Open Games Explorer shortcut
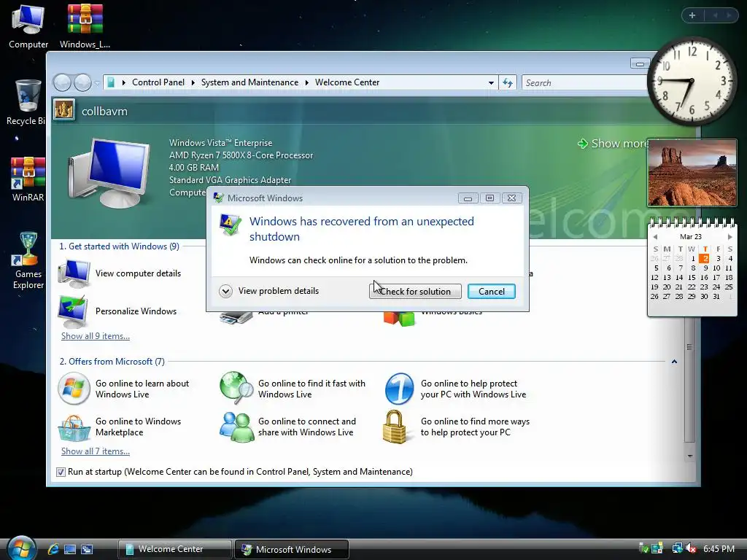This screenshot has height=560, width=747. coord(28,261)
